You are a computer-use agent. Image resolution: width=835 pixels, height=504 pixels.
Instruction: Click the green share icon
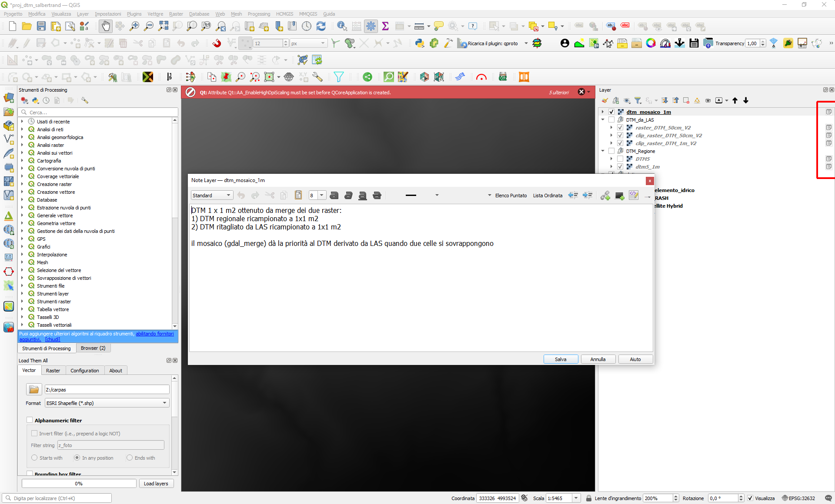367,77
